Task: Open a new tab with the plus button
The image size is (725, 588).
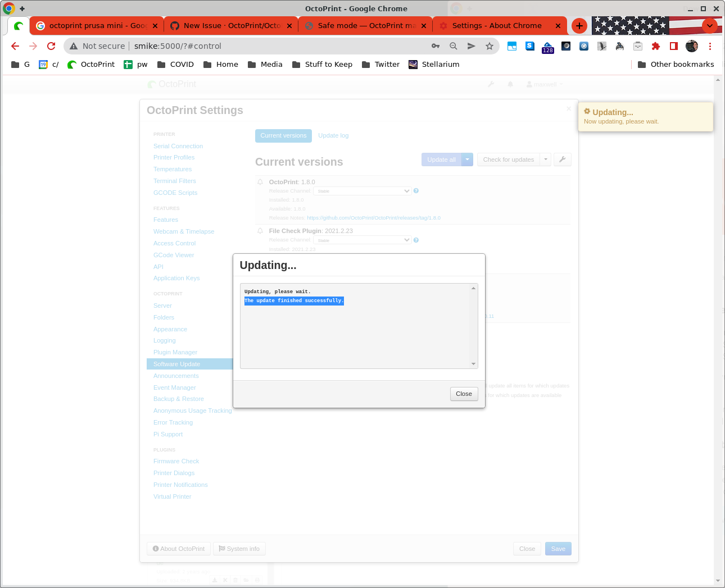Action: (x=579, y=26)
